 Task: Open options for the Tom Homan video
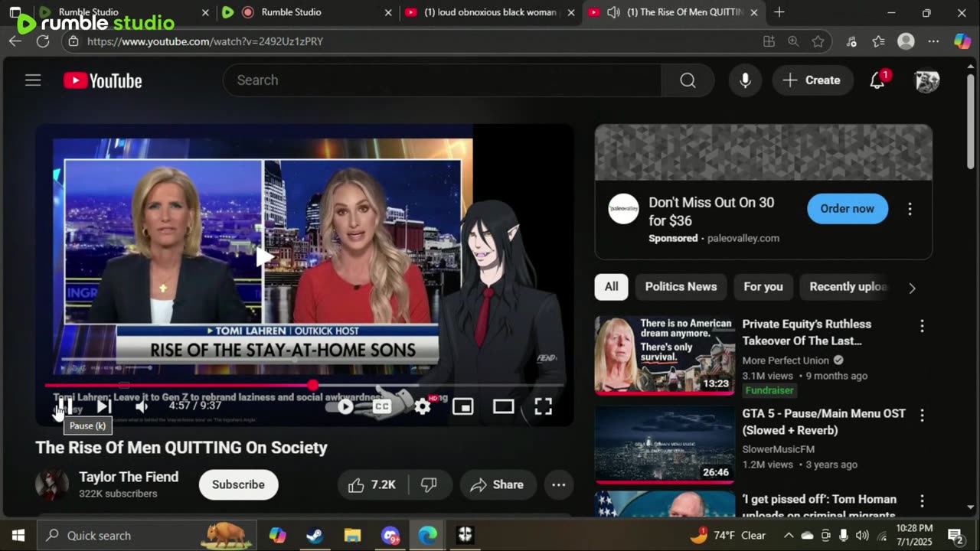pos(922,500)
